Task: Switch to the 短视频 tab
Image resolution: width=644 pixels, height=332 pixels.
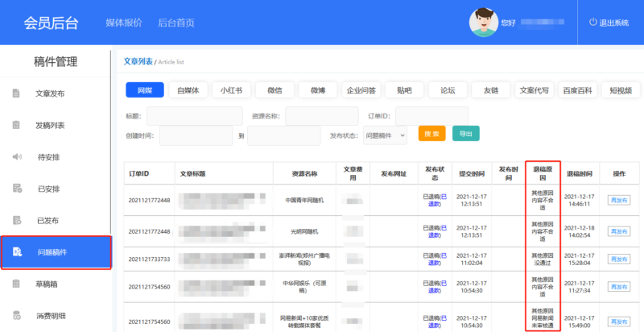Action: pos(621,90)
